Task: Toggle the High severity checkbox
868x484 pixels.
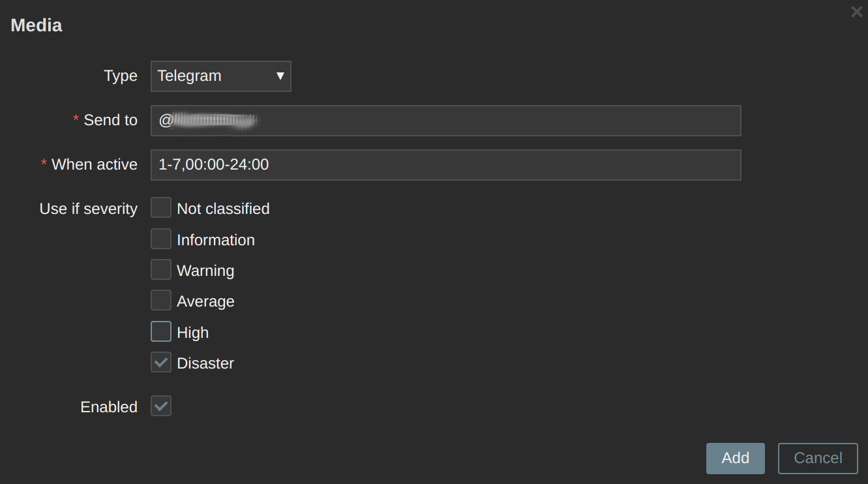Action: point(161,332)
